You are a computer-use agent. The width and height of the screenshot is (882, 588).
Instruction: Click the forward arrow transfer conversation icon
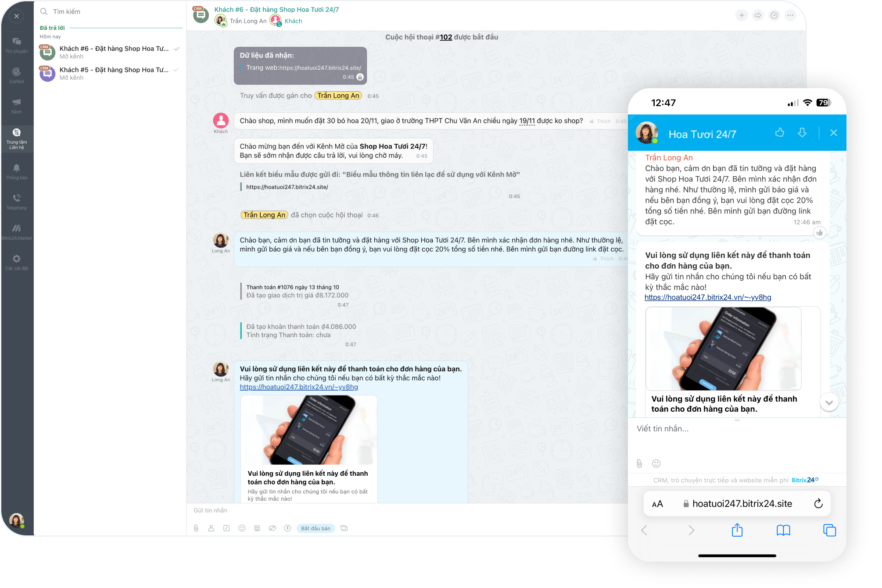click(x=758, y=15)
